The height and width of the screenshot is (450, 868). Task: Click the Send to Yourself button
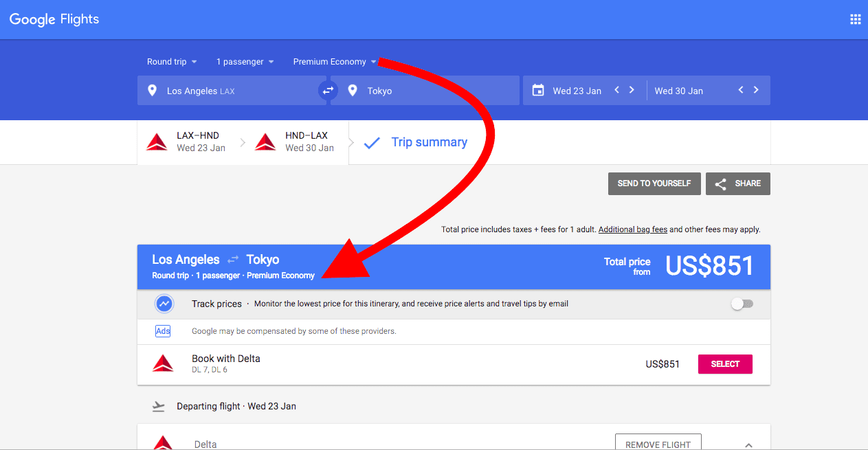pos(654,183)
